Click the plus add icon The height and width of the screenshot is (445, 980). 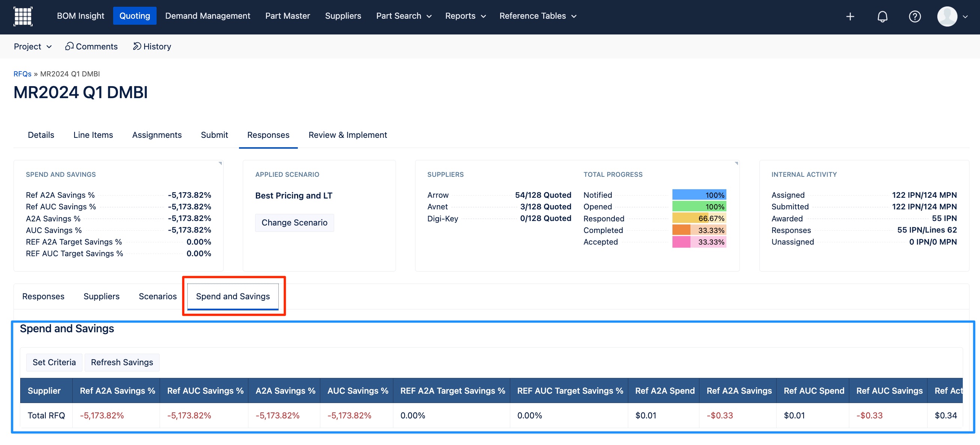(x=850, y=16)
